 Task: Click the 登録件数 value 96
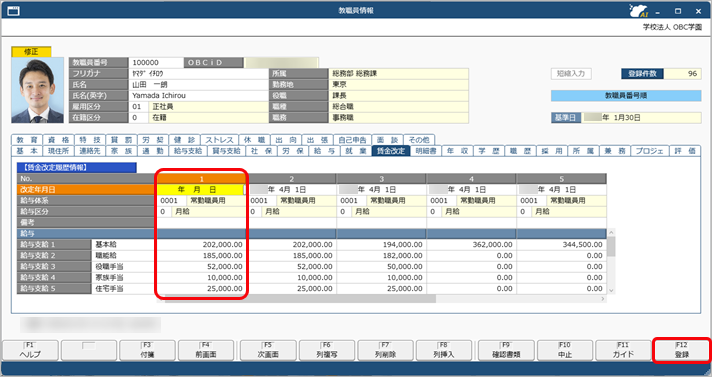pyautogui.click(x=682, y=74)
